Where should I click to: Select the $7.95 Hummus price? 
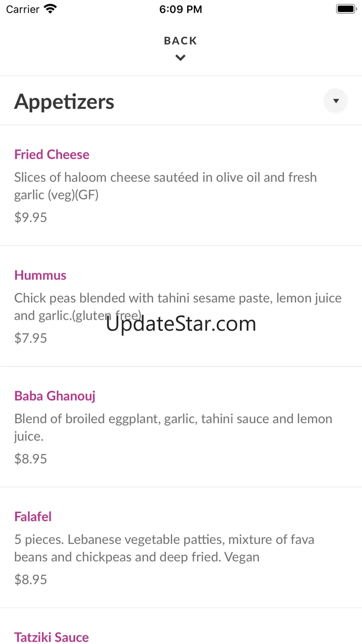coord(31,338)
